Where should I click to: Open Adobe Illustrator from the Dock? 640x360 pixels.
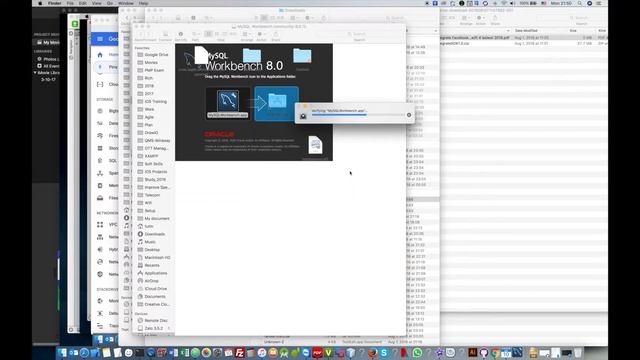[x=473, y=353]
